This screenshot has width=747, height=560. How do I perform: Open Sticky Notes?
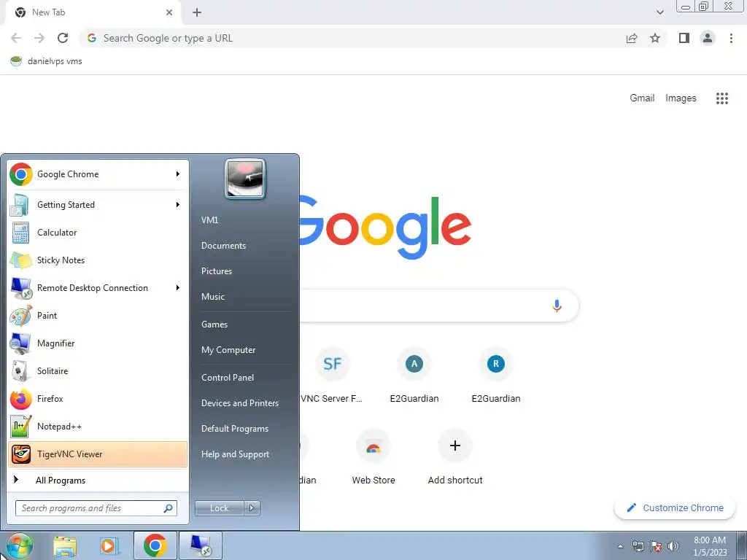(x=98, y=260)
